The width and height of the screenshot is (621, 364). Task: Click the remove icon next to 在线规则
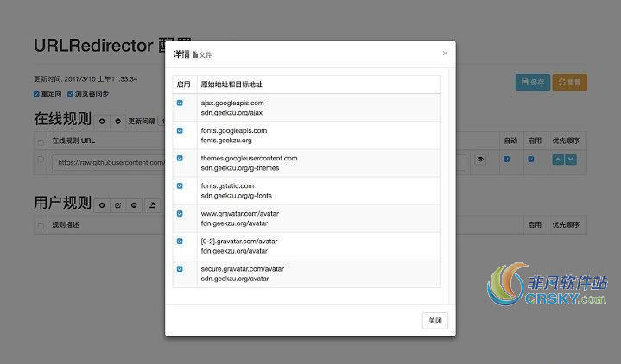[x=118, y=121]
